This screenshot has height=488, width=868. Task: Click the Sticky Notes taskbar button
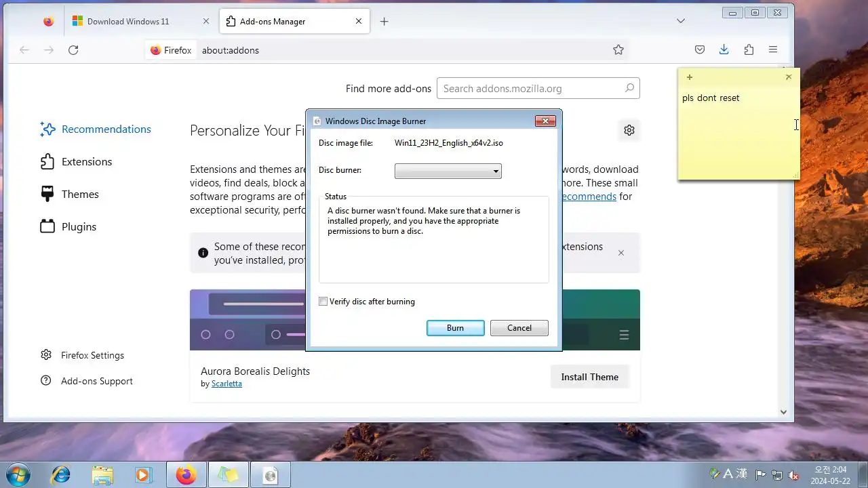pyautogui.click(x=229, y=475)
